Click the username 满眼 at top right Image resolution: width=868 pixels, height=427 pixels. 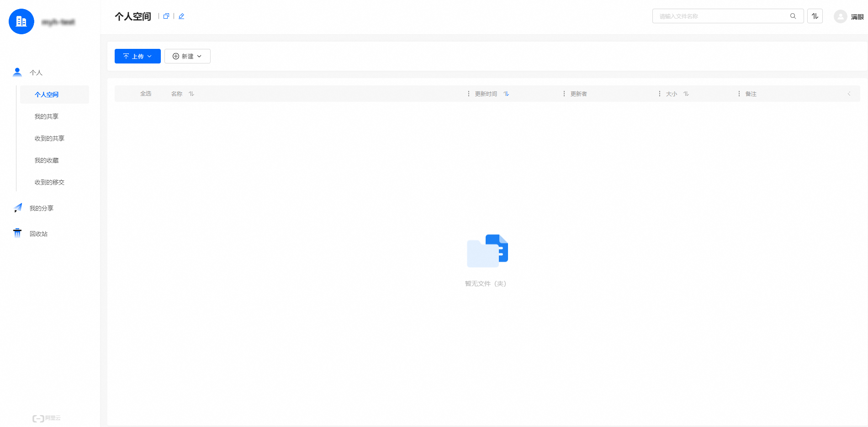pos(857,17)
